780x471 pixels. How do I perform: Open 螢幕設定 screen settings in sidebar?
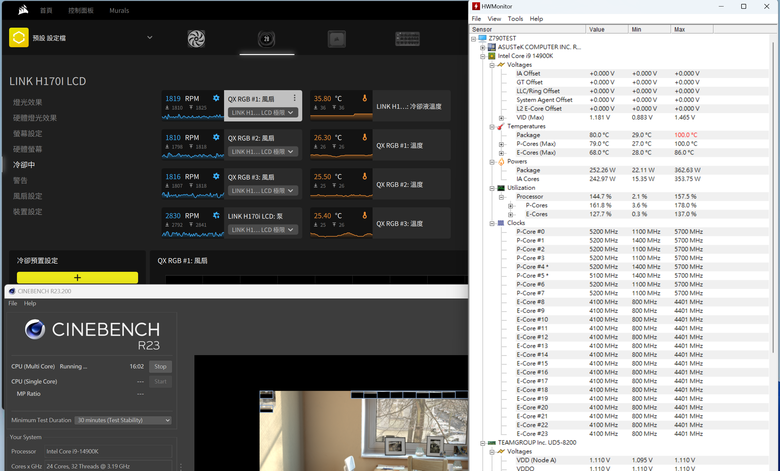tap(27, 133)
